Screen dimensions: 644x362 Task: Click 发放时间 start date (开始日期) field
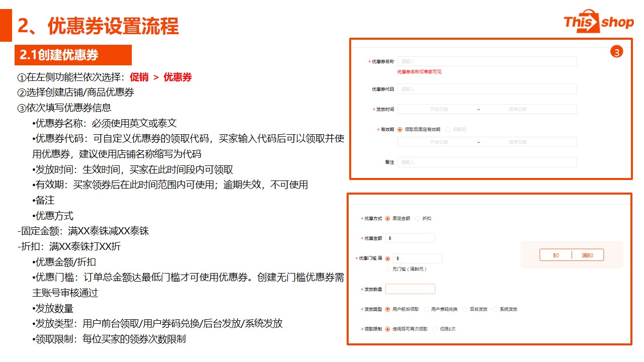coord(439,109)
